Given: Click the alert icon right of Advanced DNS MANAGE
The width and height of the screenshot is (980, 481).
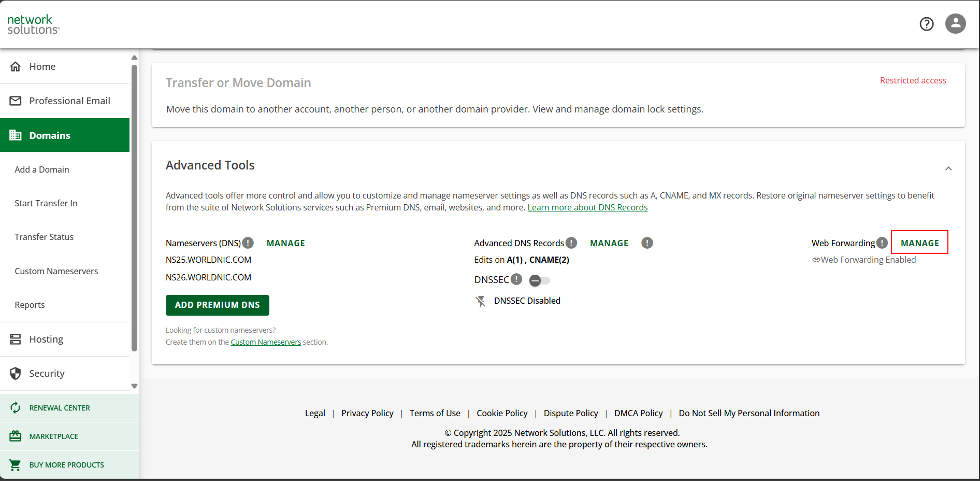Looking at the screenshot, I should pyautogui.click(x=647, y=243).
